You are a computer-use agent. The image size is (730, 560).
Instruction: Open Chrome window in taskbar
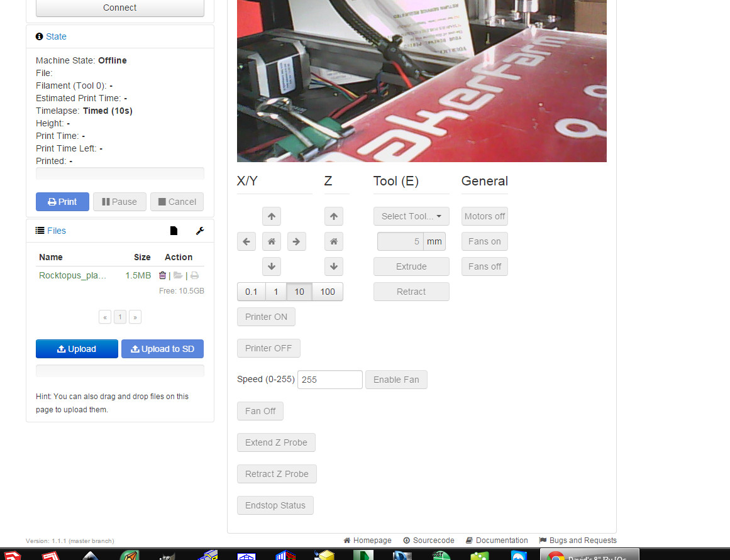(589, 555)
